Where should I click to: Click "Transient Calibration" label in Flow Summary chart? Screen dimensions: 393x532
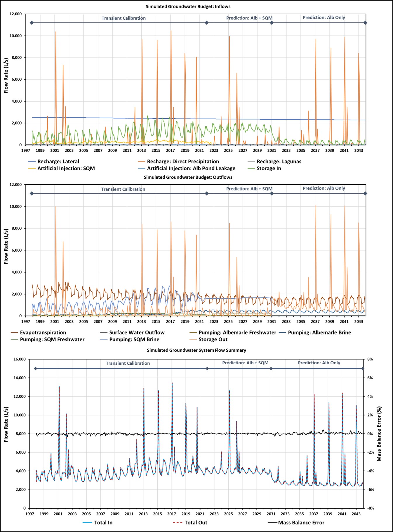[128, 363]
